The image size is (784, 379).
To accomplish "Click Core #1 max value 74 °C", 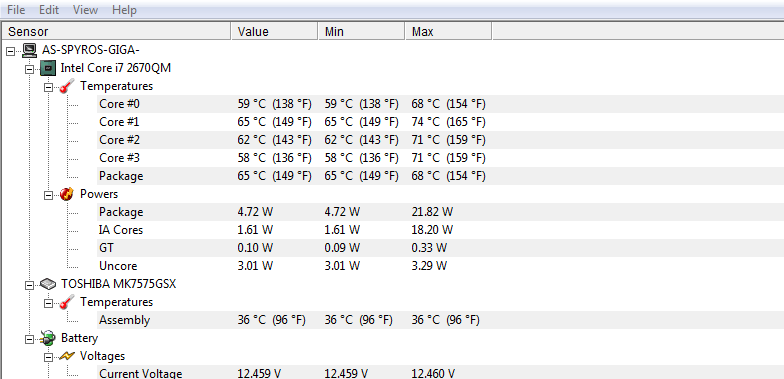I will tap(448, 122).
